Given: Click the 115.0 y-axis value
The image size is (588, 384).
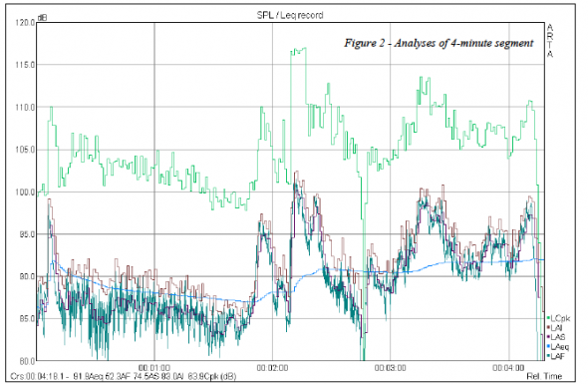Looking at the screenshot, I should pyautogui.click(x=25, y=65).
